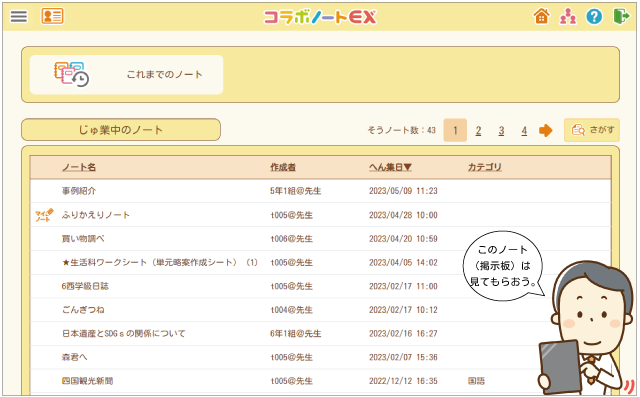Open help with question mark icon
Screen dimensions: 640x397
[x=594, y=16]
